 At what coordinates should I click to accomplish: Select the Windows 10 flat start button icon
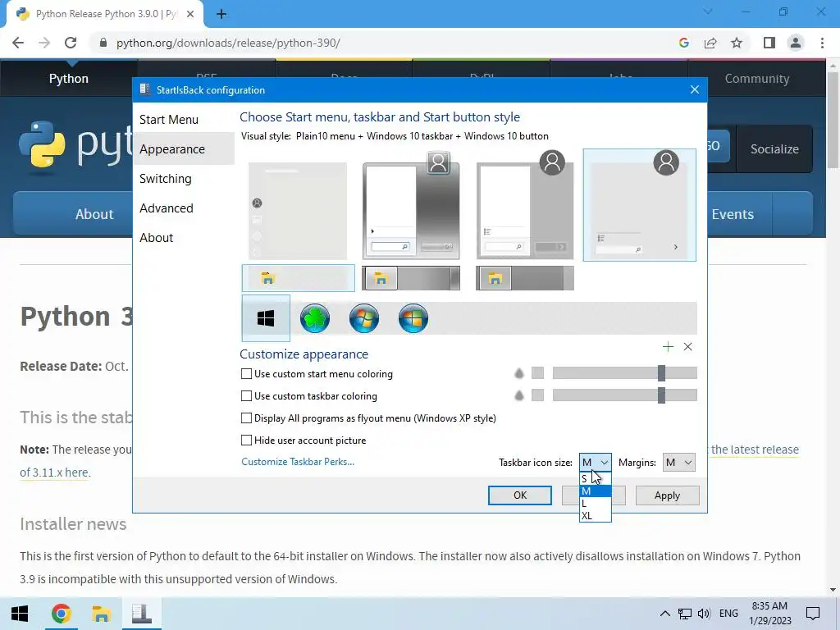click(266, 318)
